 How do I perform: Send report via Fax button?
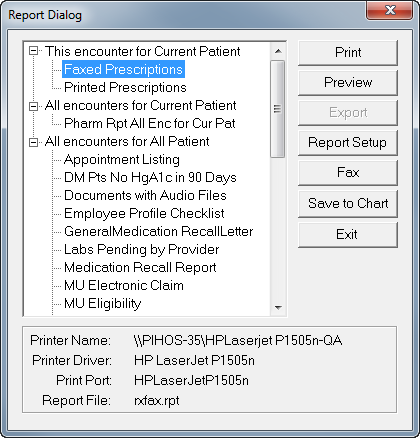348,173
